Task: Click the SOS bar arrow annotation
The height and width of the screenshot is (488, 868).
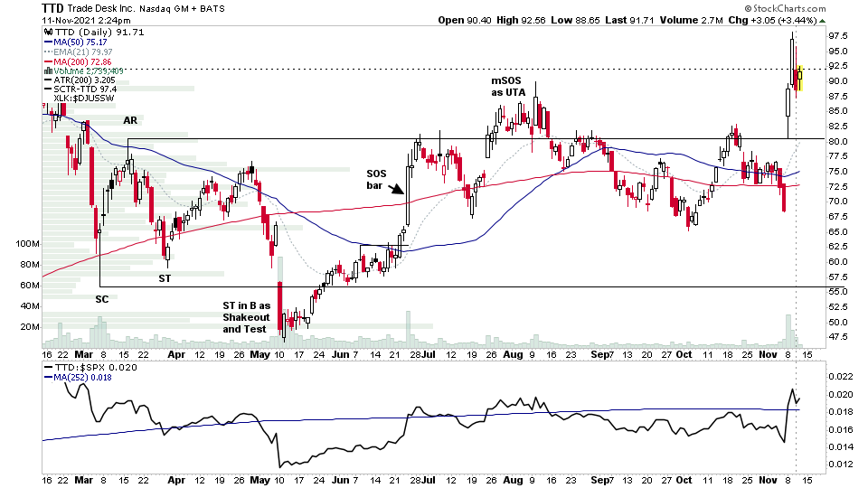Action: (x=396, y=189)
